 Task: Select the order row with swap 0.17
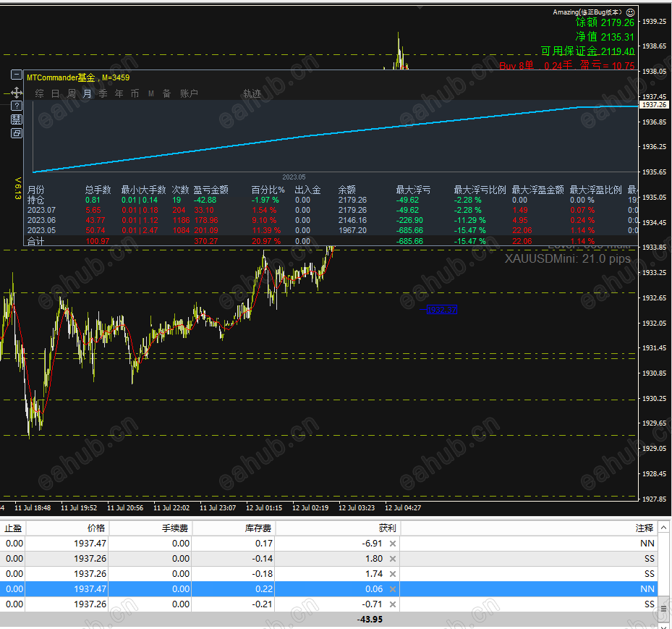(x=328, y=544)
